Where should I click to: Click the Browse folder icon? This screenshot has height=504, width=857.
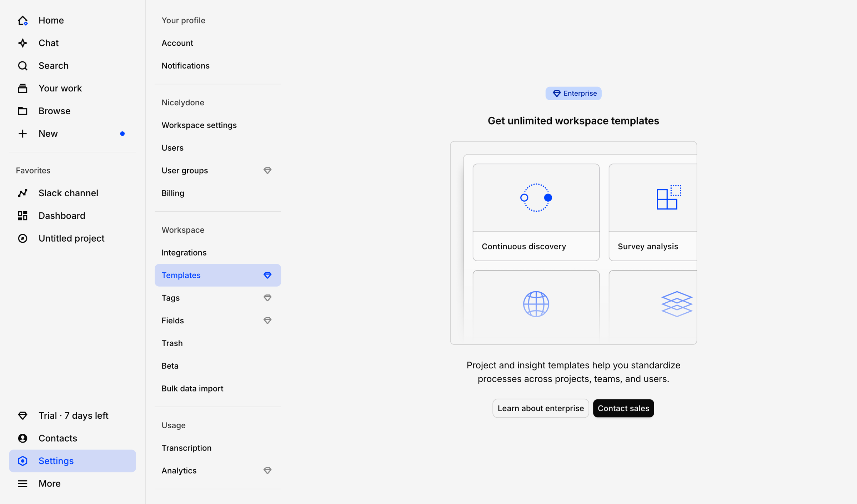23,111
